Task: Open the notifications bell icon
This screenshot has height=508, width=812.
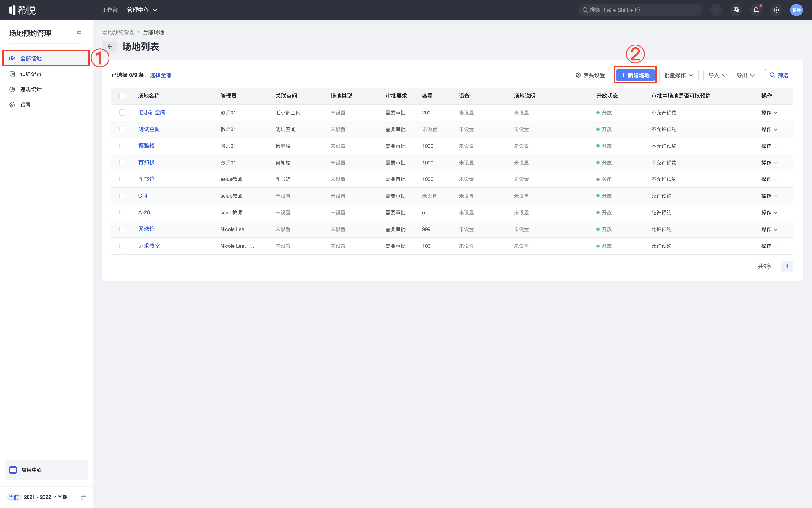Action: pyautogui.click(x=756, y=10)
